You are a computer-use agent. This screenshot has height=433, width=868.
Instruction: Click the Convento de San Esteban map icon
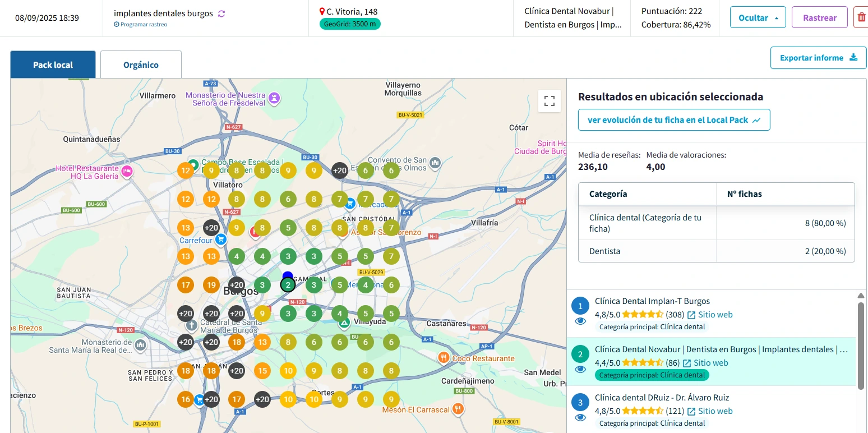pos(435,164)
